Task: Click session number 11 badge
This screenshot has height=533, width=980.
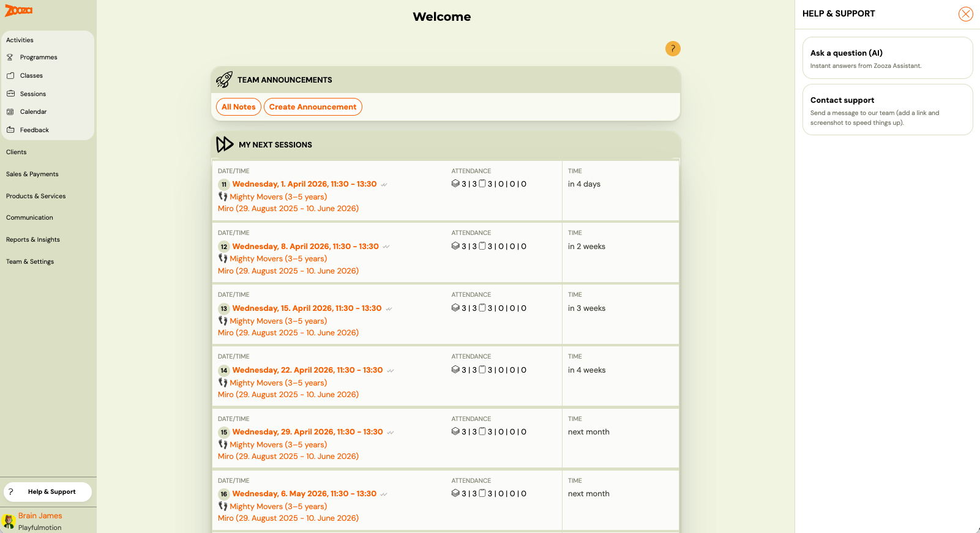Action: (224, 184)
